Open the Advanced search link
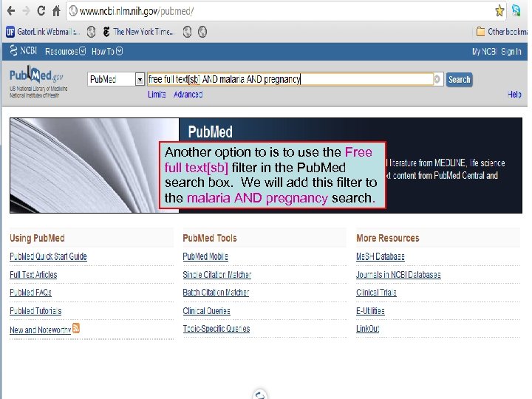 [x=188, y=95]
